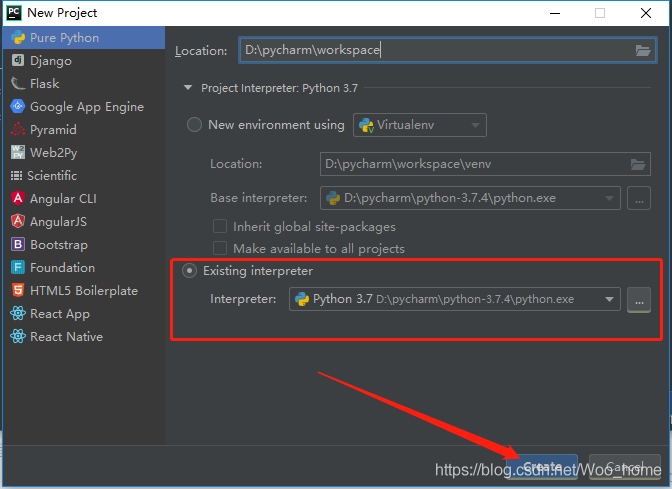The image size is (672, 489).
Task: Select Pure Python project type
Action: click(x=84, y=38)
